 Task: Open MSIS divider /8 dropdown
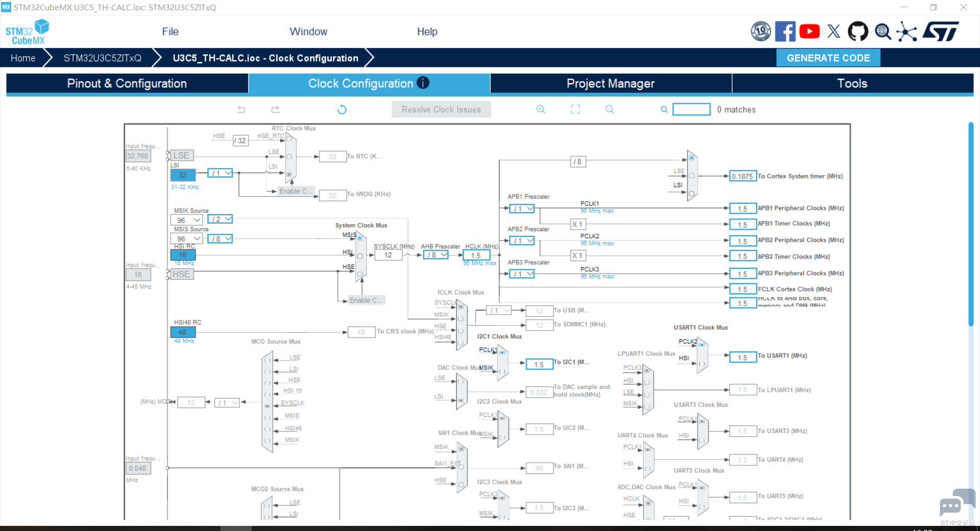[220, 238]
